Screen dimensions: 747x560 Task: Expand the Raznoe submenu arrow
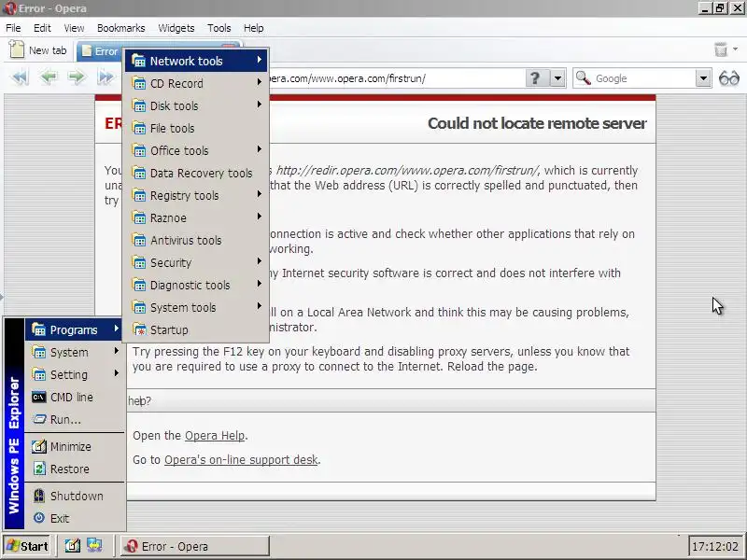[260, 217]
